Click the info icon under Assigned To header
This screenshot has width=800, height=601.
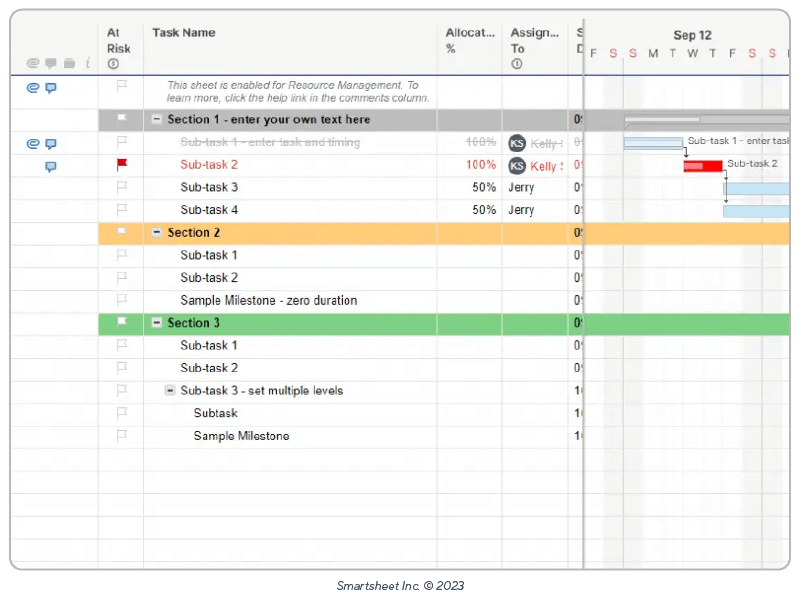coord(516,64)
